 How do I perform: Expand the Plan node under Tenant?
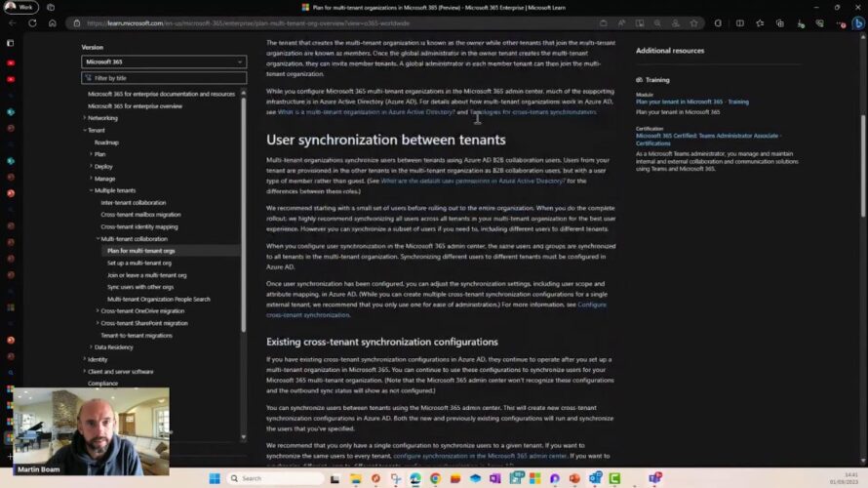point(92,154)
